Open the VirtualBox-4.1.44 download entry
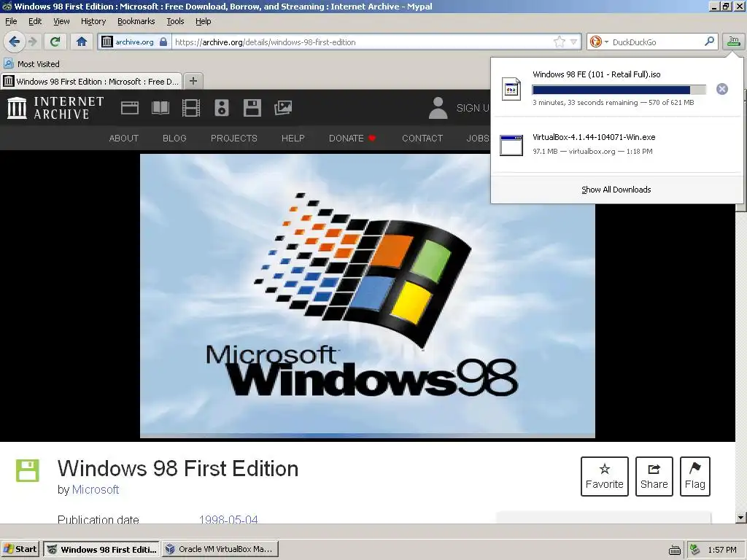747x560 pixels. click(616, 144)
